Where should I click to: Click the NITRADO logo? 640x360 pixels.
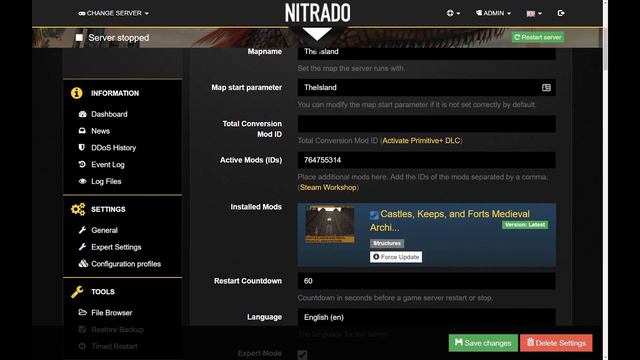tap(318, 13)
